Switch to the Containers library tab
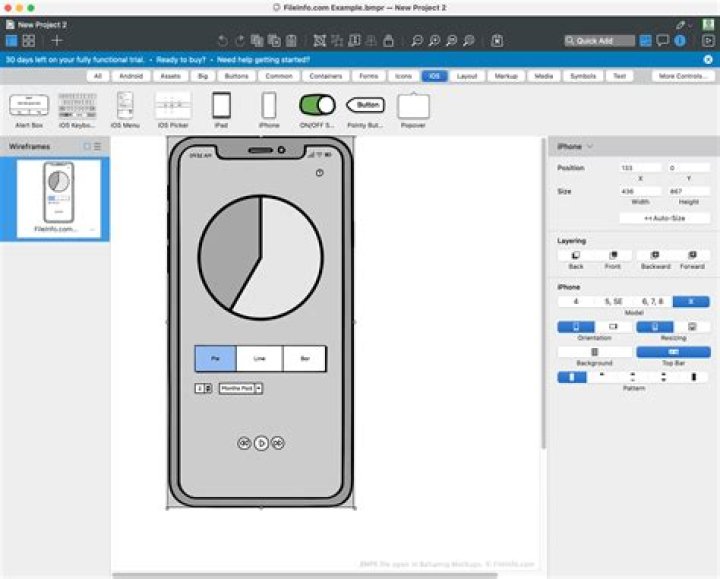This screenshot has width=720, height=579. point(325,76)
